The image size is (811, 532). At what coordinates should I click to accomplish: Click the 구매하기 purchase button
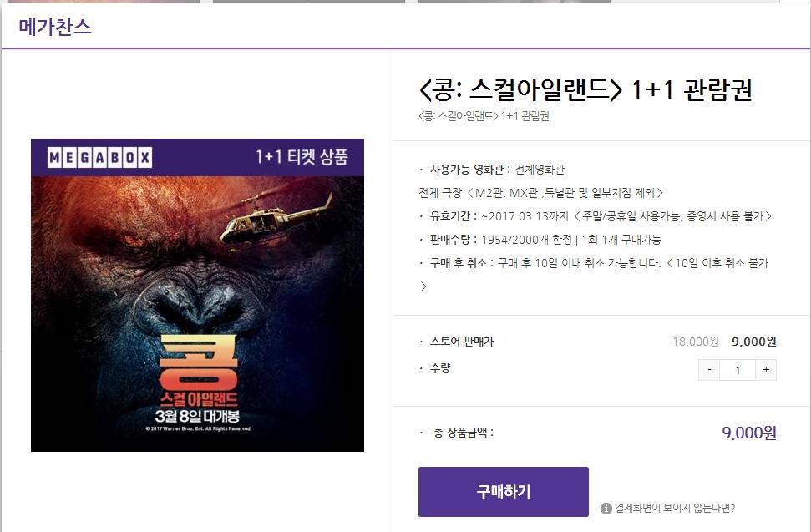coord(504,492)
